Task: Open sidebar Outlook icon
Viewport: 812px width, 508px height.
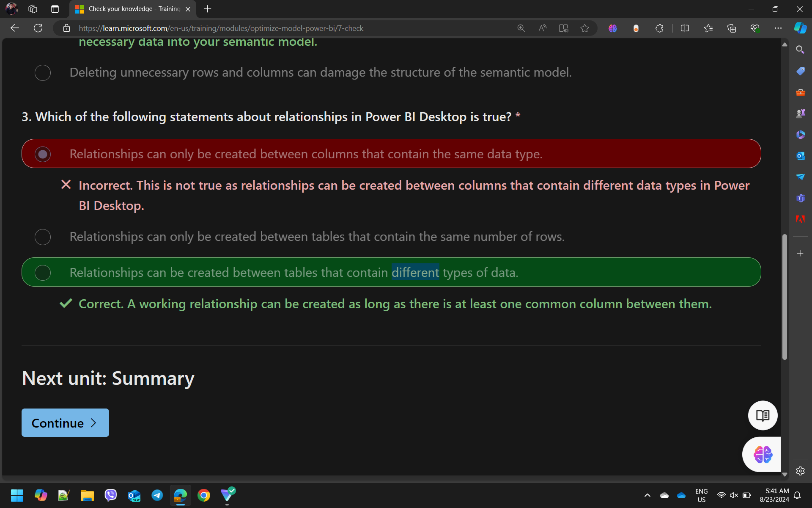Action: click(800, 155)
